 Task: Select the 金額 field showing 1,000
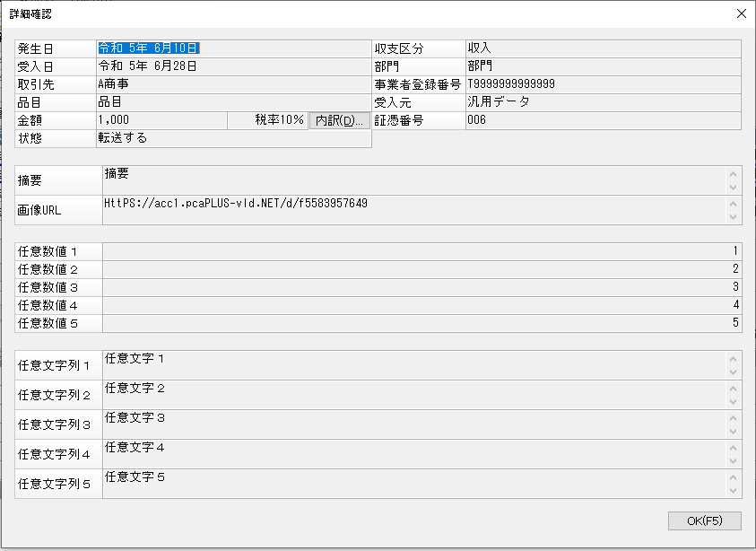[x=162, y=120]
